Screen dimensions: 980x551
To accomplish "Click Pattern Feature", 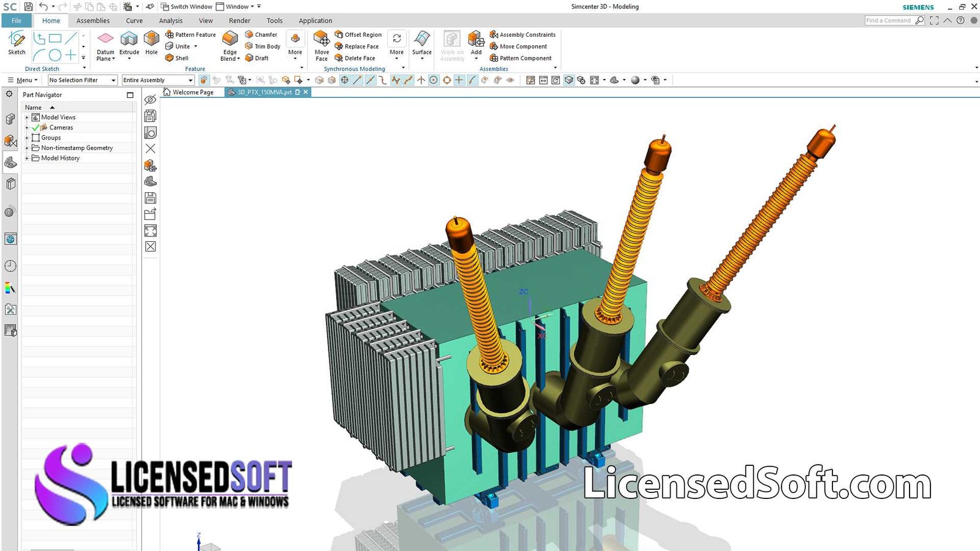I will [x=190, y=34].
